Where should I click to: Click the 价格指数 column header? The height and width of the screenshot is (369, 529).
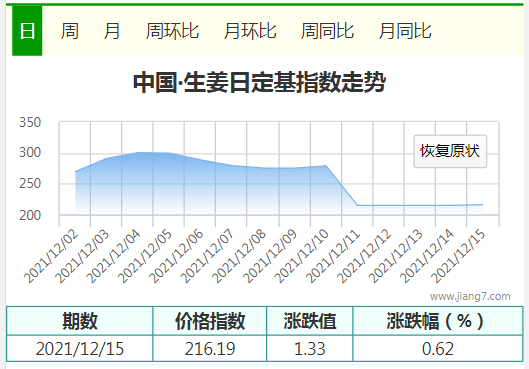pyautogui.click(x=210, y=321)
